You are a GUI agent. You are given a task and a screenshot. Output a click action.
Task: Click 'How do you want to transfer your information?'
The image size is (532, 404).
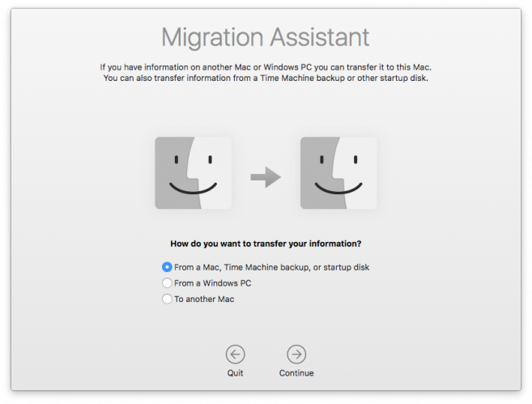(266, 244)
